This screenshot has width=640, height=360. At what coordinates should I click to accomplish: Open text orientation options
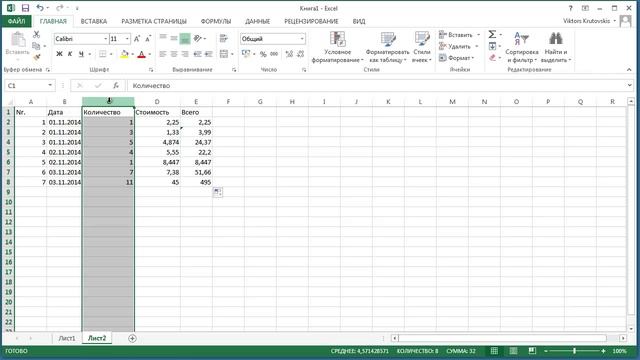click(x=198, y=38)
